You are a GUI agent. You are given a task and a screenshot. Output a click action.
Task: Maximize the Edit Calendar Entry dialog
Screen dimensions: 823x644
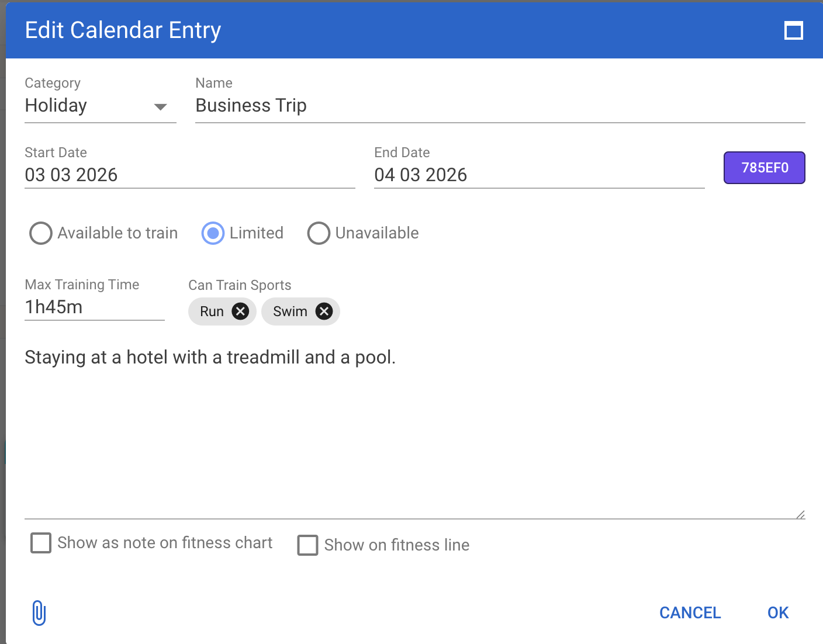click(x=793, y=30)
